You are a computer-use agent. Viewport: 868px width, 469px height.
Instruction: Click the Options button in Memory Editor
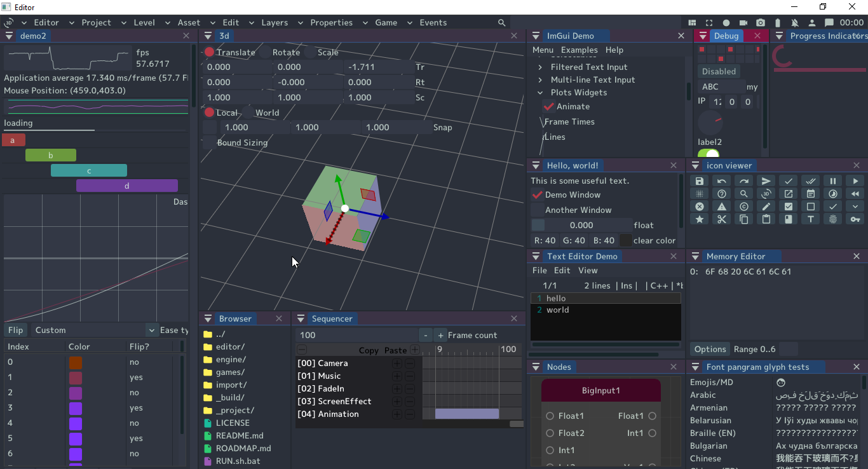tap(710, 349)
